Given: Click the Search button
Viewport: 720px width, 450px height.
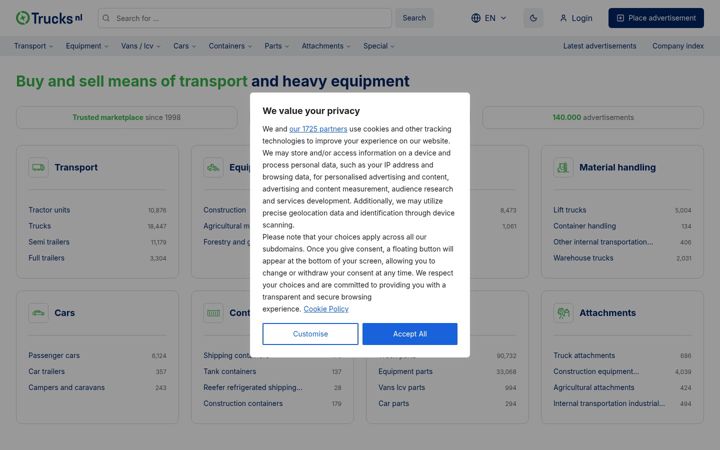Looking at the screenshot, I should pyautogui.click(x=414, y=18).
